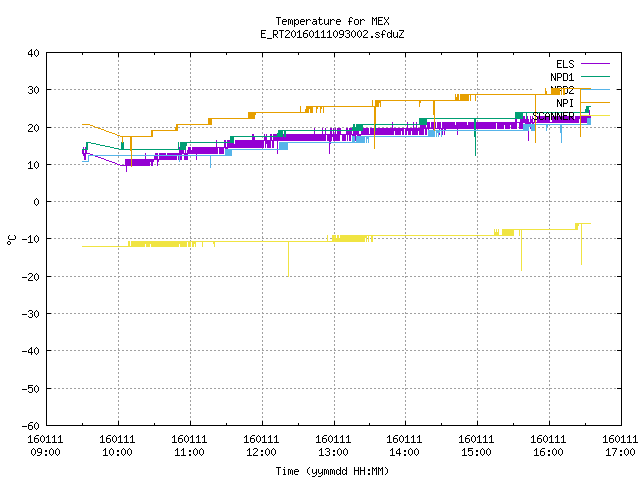Click the ELS legend label
Screen dimensions: 640x480
(x=565, y=64)
